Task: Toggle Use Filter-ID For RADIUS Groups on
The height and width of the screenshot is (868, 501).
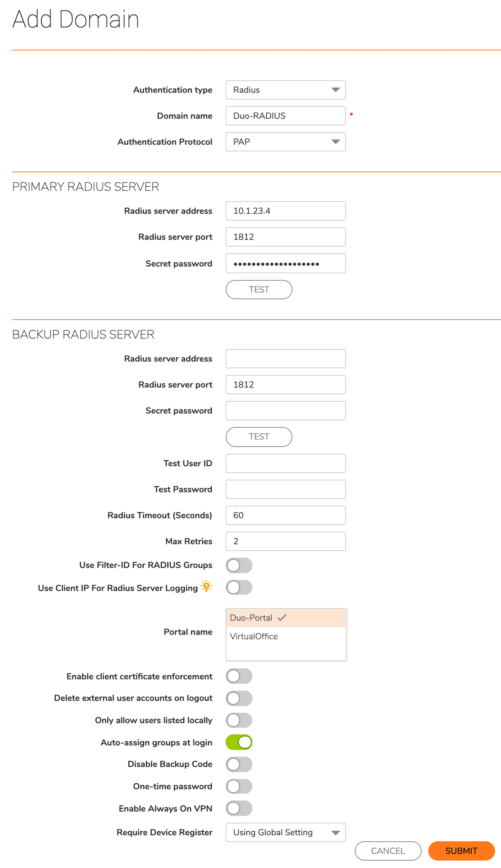Action: click(239, 565)
